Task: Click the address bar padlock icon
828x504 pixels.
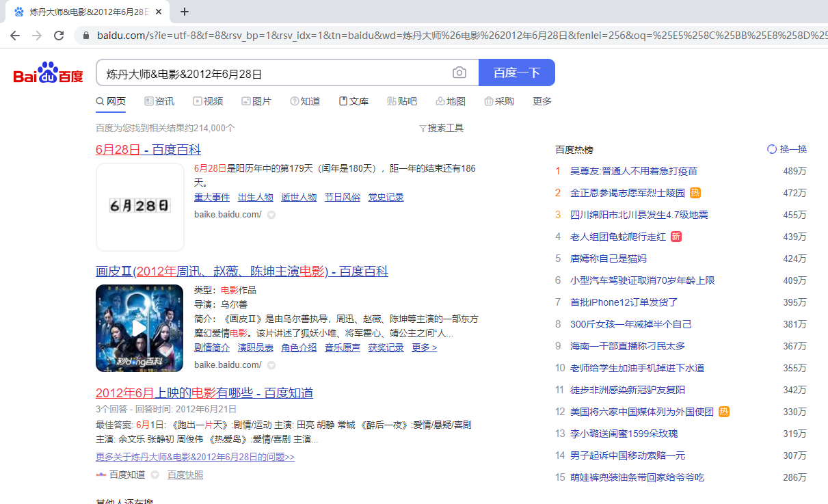Action: pyautogui.click(x=86, y=35)
